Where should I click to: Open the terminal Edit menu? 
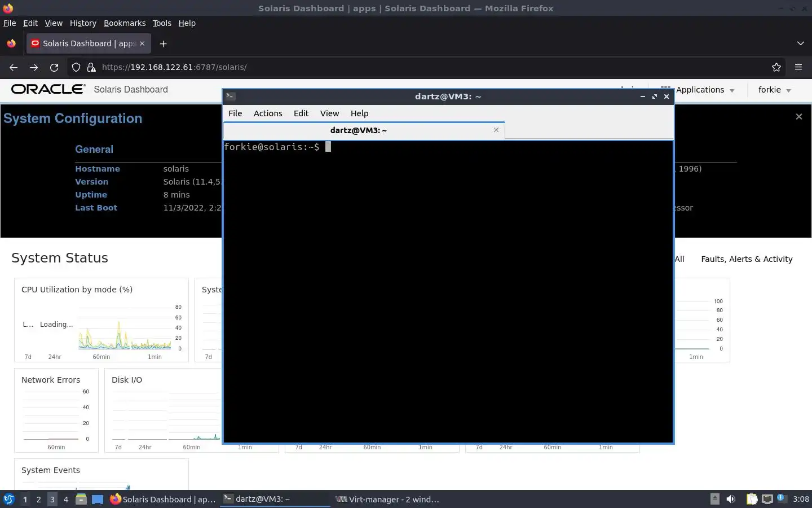tap(301, 113)
